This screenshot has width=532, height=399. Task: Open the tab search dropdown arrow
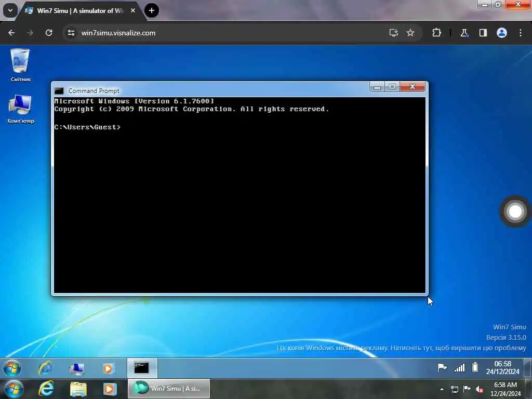(x=10, y=10)
